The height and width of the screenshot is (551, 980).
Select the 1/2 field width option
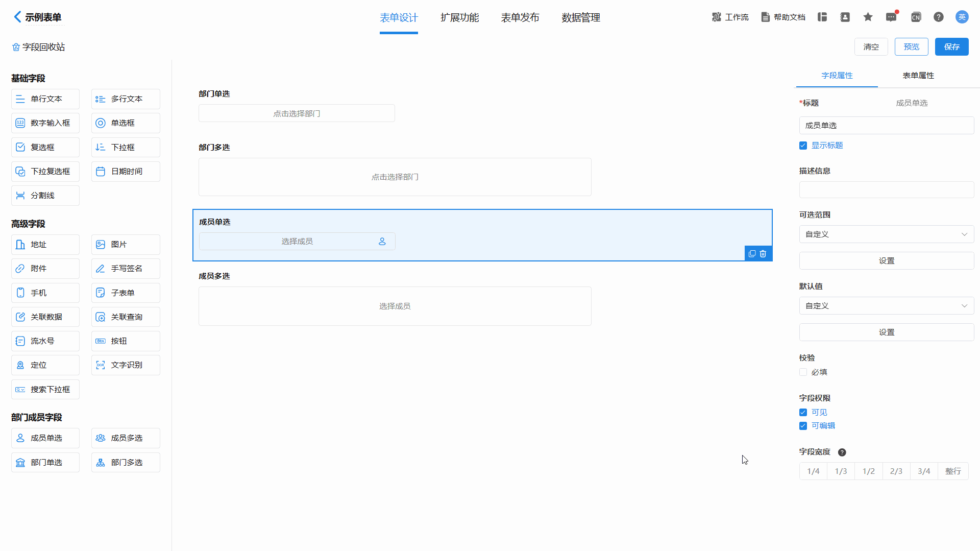[868, 471]
